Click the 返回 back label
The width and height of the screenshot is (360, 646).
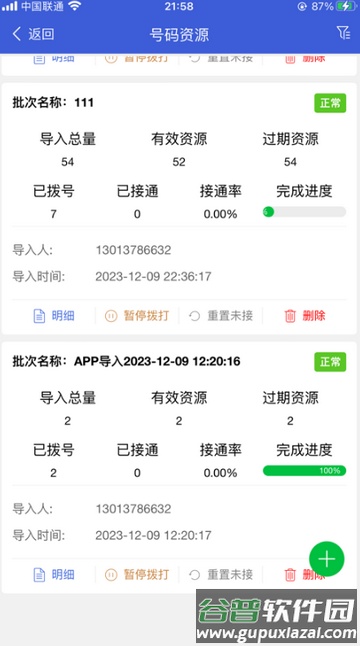tap(41, 34)
